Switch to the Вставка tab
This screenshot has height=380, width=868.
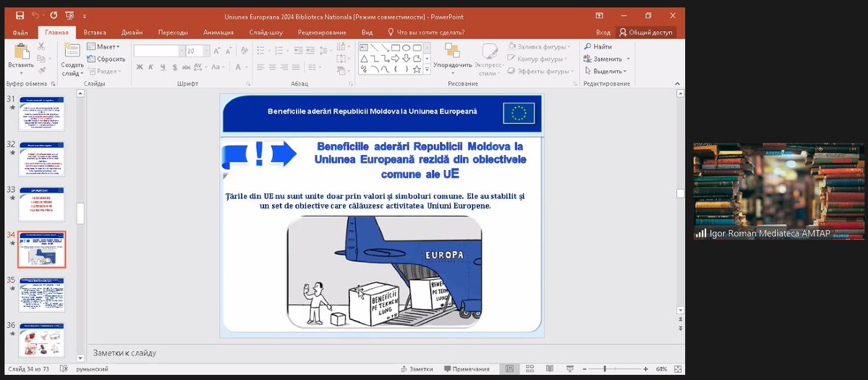95,33
